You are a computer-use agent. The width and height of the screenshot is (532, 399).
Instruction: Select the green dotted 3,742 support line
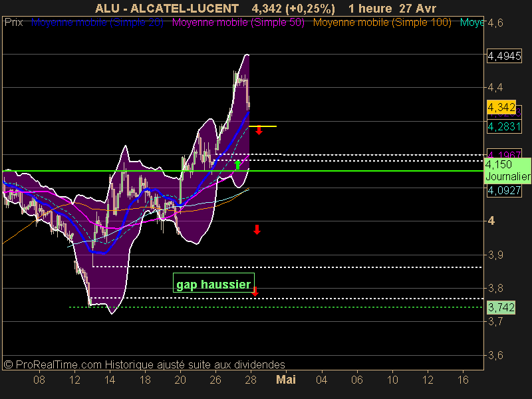point(275,307)
